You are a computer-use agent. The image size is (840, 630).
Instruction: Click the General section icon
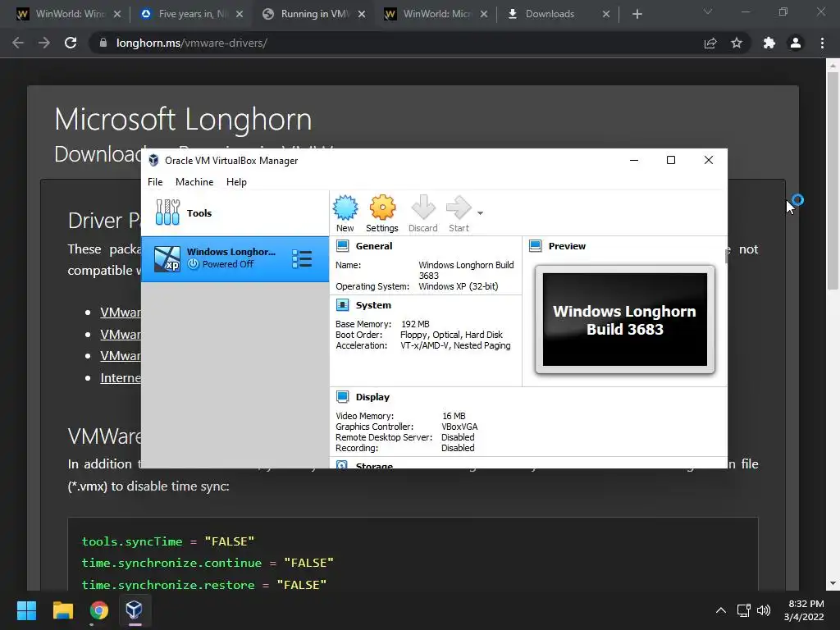(x=342, y=246)
